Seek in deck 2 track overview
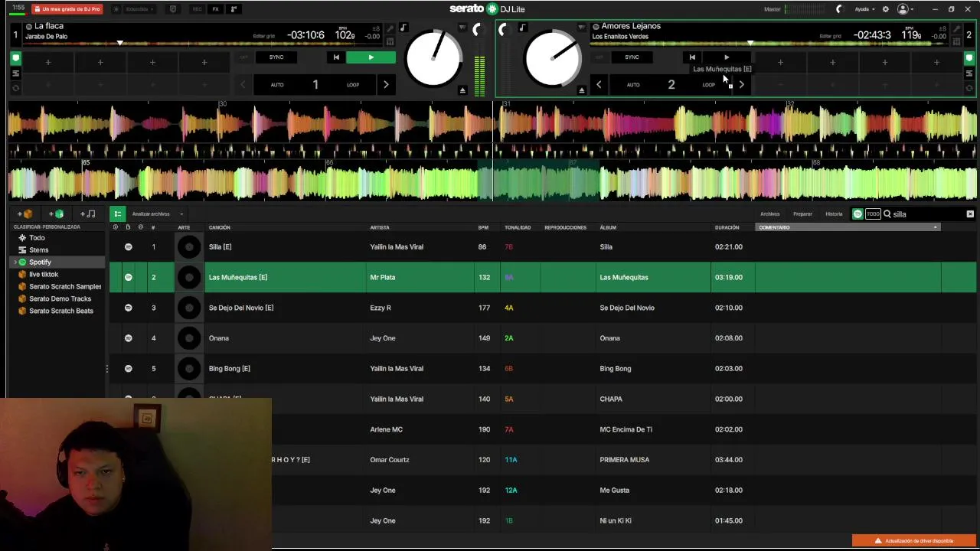This screenshot has height=551, width=980. point(769,44)
